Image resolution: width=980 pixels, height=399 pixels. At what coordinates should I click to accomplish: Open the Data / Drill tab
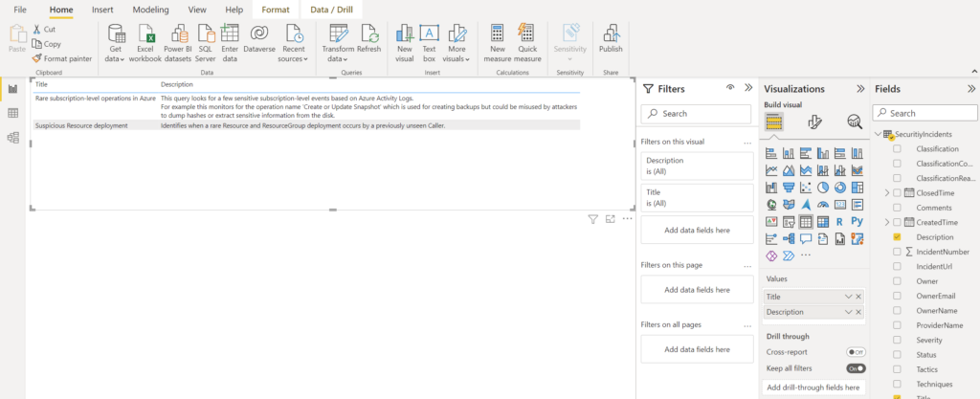point(331,10)
